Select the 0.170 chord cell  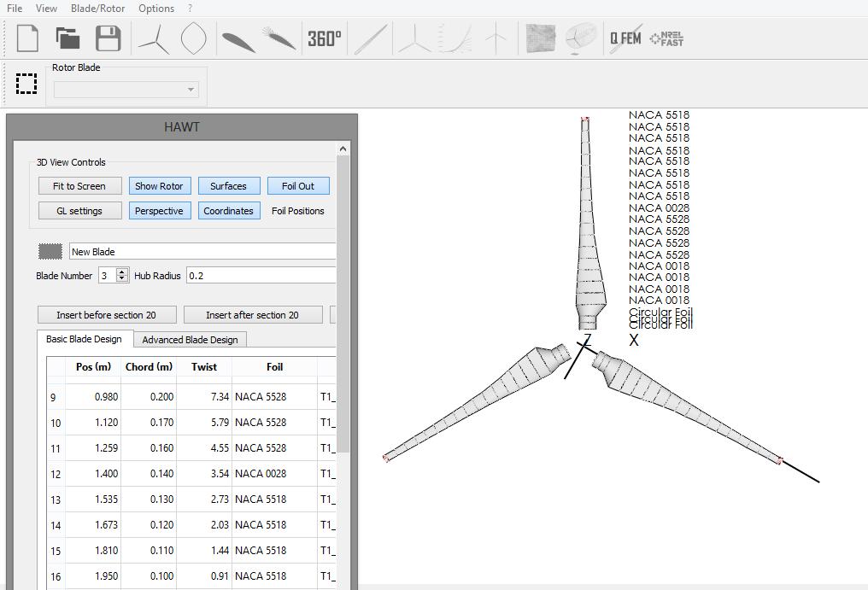(149, 423)
